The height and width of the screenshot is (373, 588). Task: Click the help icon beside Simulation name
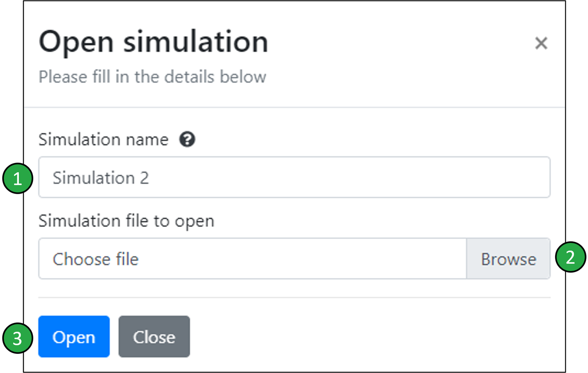(x=187, y=140)
